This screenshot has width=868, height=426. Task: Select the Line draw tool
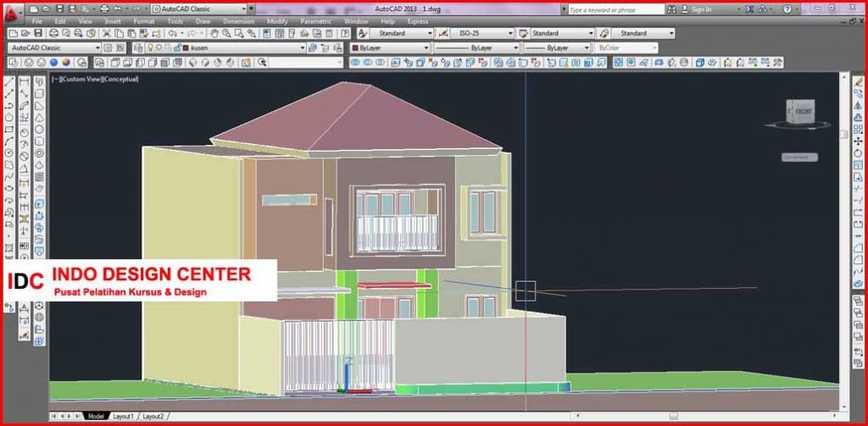(x=9, y=82)
